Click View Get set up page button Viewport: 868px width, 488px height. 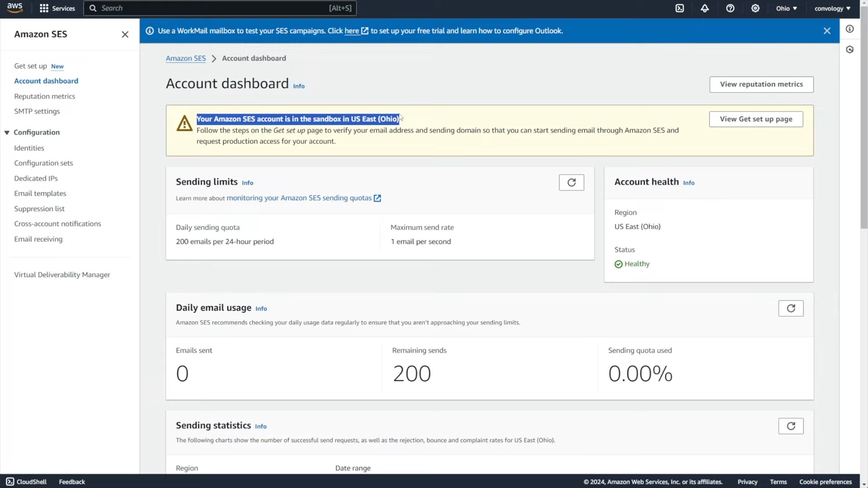tap(756, 119)
